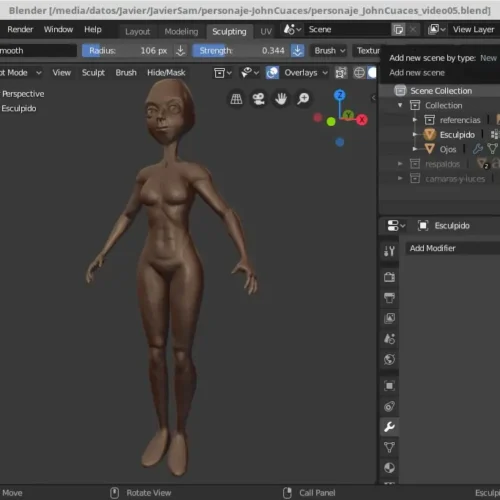Viewport: 500px width, 500px height.
Task: Open the Help menu
Action: 93,29
